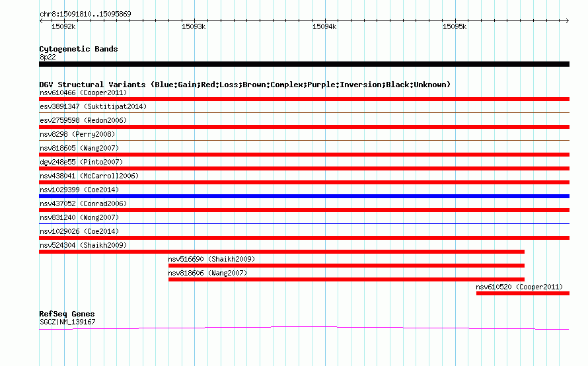
Task: Click the Cytogenetic Bands track title
Action: point(79,49)
